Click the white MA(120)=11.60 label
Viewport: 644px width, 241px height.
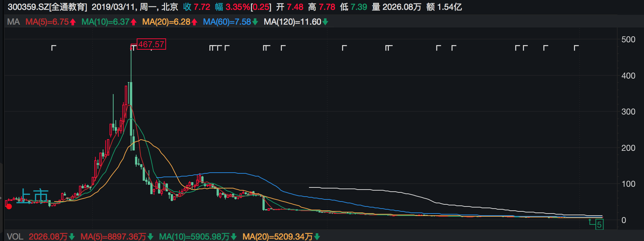click(292, 22)
